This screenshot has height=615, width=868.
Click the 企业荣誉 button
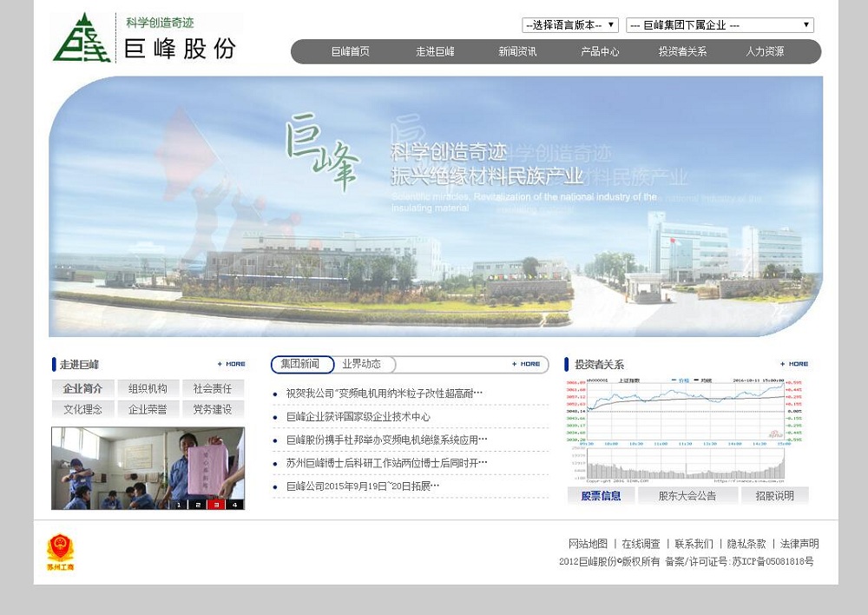click(x=148, y=409)
